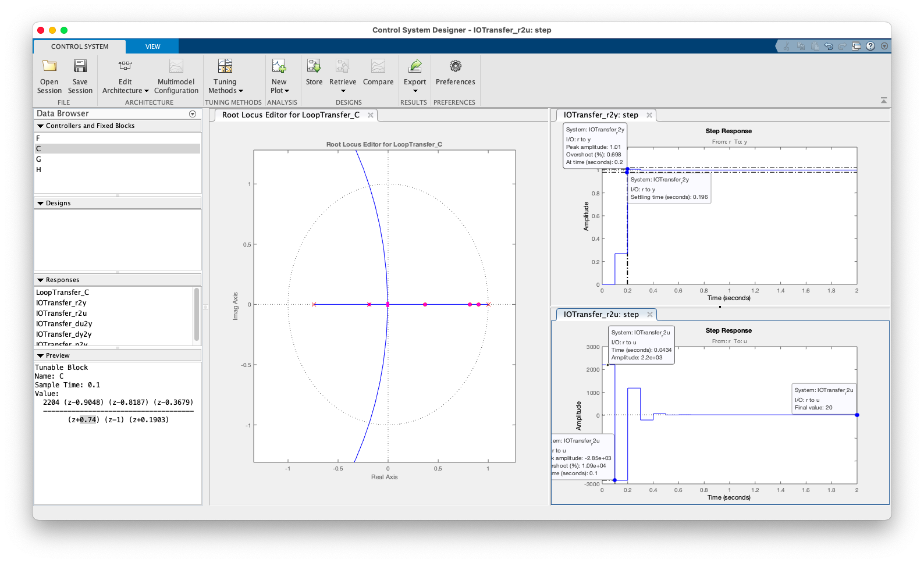Open Multimodel Configuration
Viewport: 924px width, 563px height.
pos(176,77)
